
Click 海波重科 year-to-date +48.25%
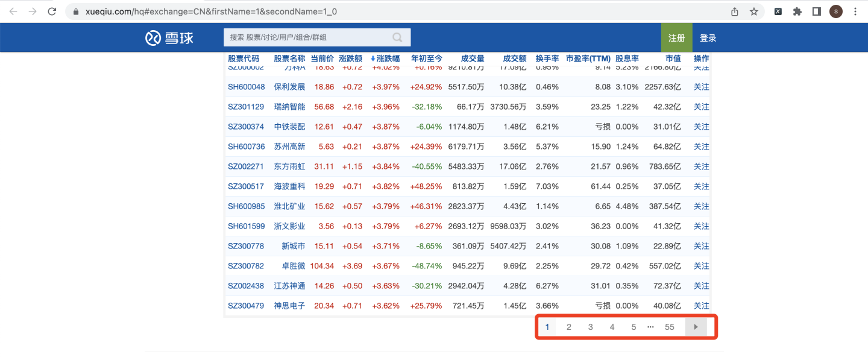[427, 186]
